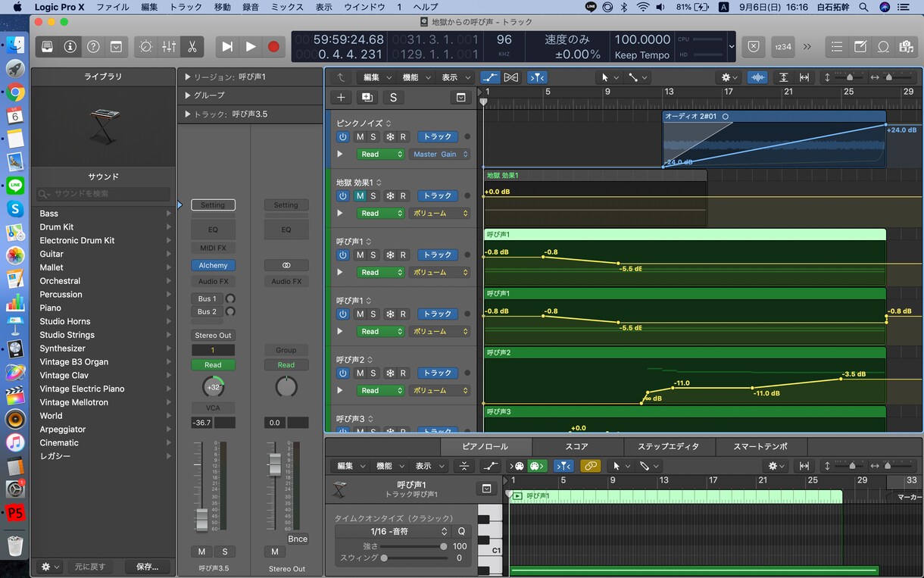Toggle the Library panel icon in control bar

(x=48, y=46)
